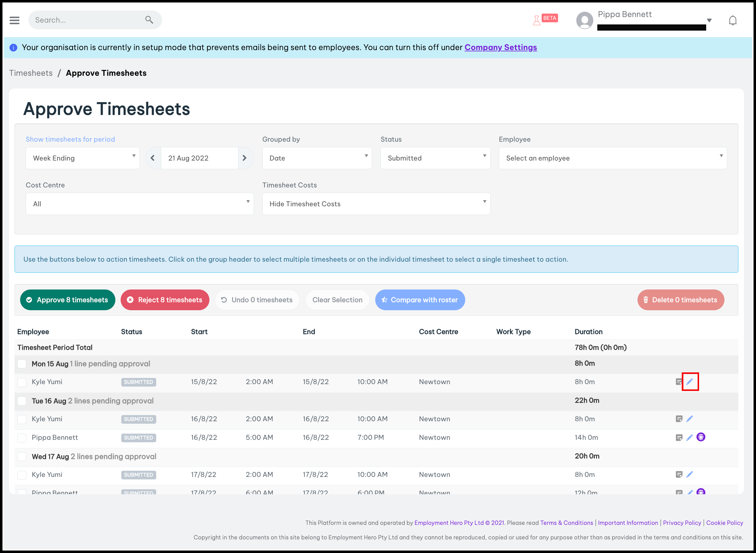
Task: Click the search magnifier icon
Action: (x=149, y=20)
